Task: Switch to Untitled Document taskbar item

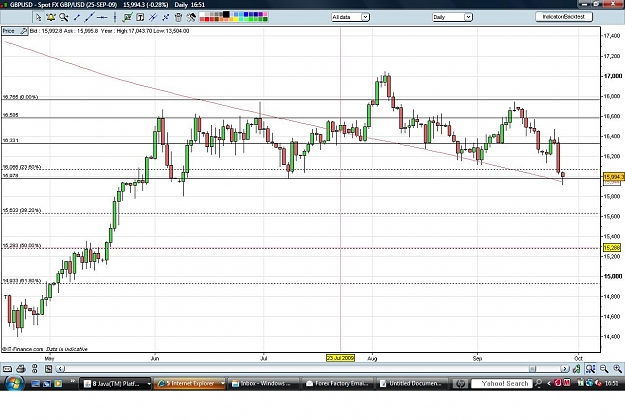Action: (412, 384)
